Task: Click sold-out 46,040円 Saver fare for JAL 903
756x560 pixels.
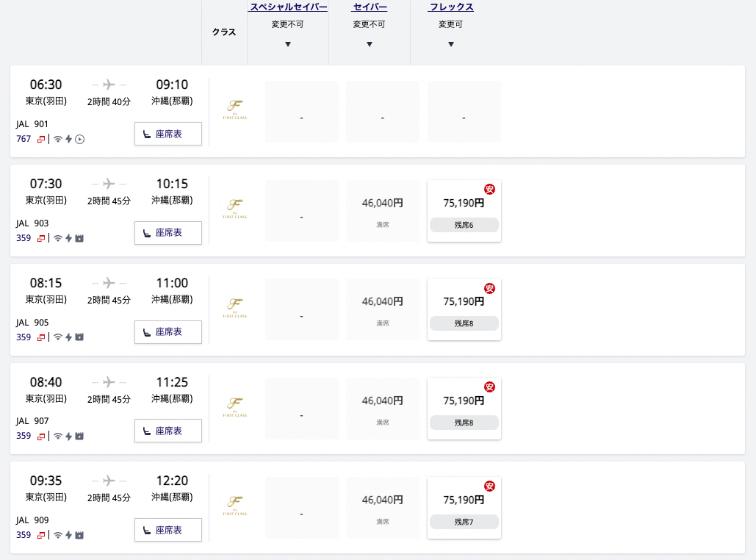Action: (x=383, y=211)
